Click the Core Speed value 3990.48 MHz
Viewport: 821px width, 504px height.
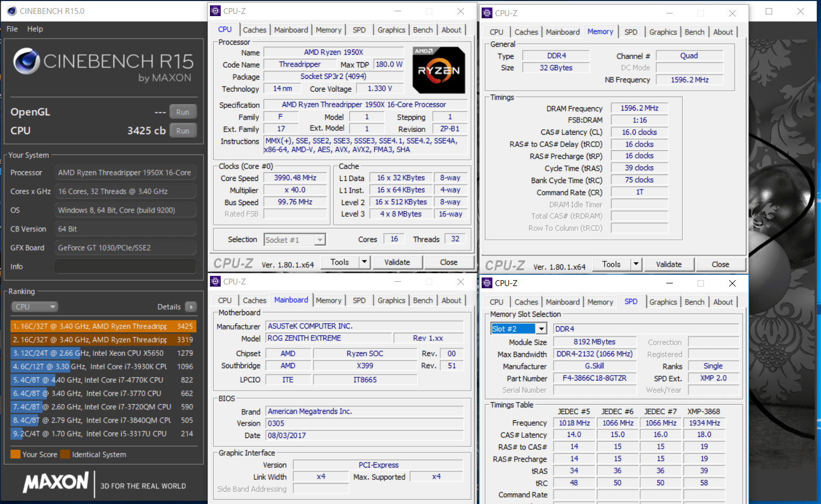(295, 178)
